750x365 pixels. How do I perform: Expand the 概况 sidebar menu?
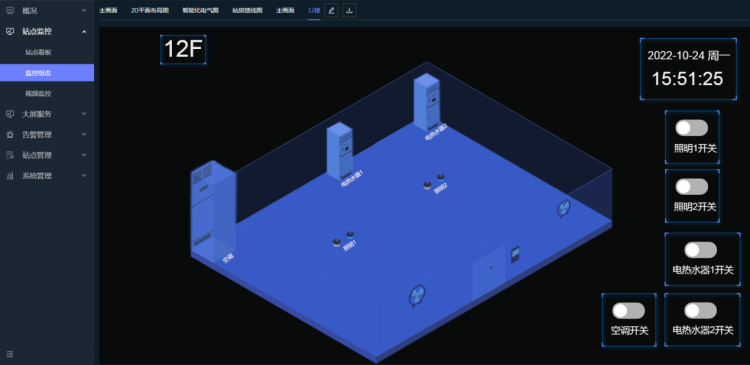point(47,10)
